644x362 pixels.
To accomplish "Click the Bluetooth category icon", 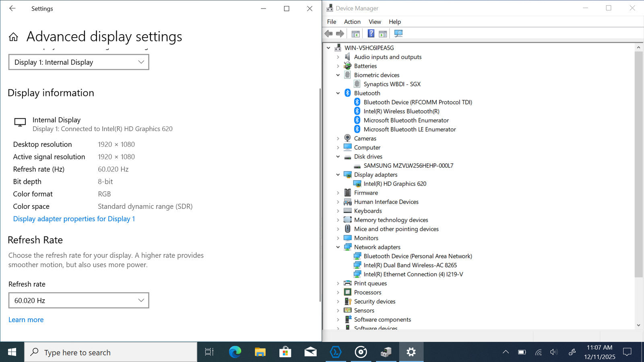I will (x=347, y=93).
